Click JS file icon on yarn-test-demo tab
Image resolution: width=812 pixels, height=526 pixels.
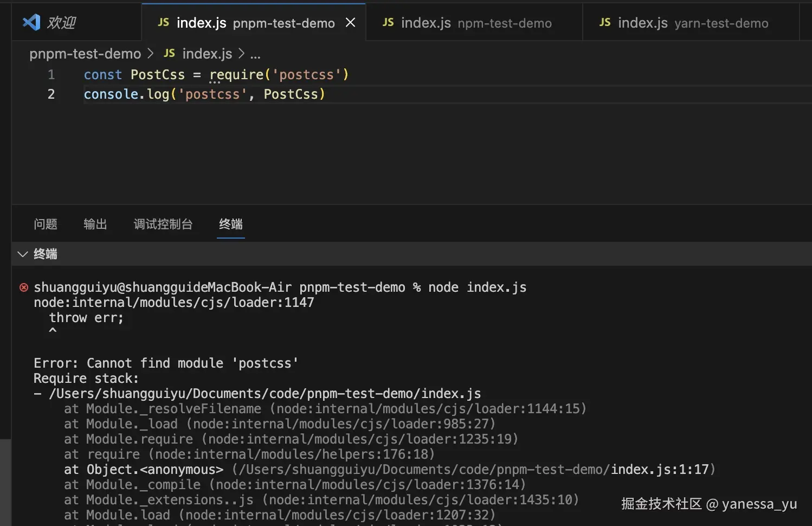click(605, 22)
